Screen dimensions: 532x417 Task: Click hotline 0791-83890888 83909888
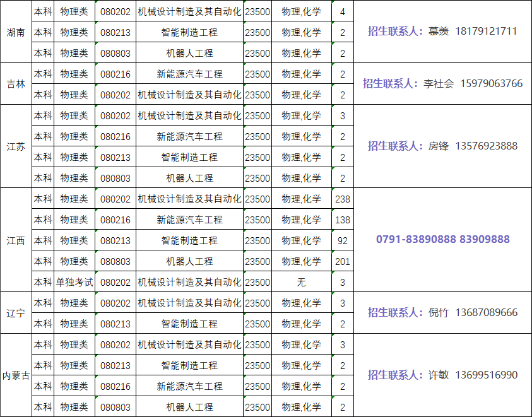(x=442, y=240)
